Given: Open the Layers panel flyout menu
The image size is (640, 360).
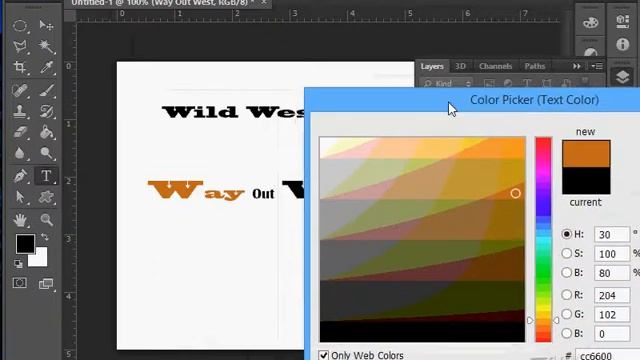Looking at the screenshot, I should [x=597, y=66].
